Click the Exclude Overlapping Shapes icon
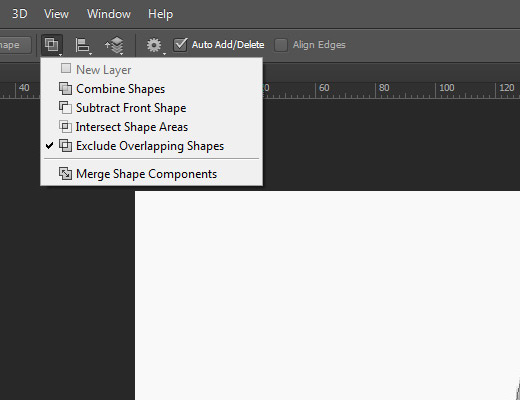The height and width of the screenshot is (400, 520). [65, 146]
